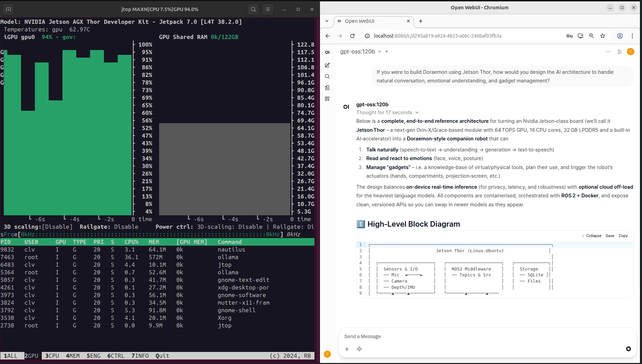This screenshot has height=364, width=642.
Task: Open the search icon in WebUI sidebar
Action: coord(327,77)
